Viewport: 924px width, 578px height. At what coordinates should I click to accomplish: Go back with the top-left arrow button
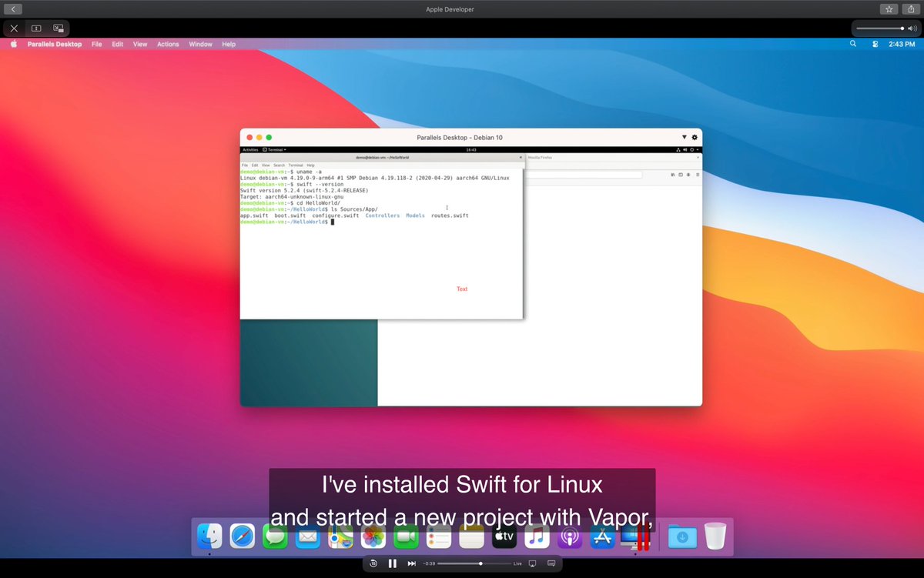pos(13,9)
